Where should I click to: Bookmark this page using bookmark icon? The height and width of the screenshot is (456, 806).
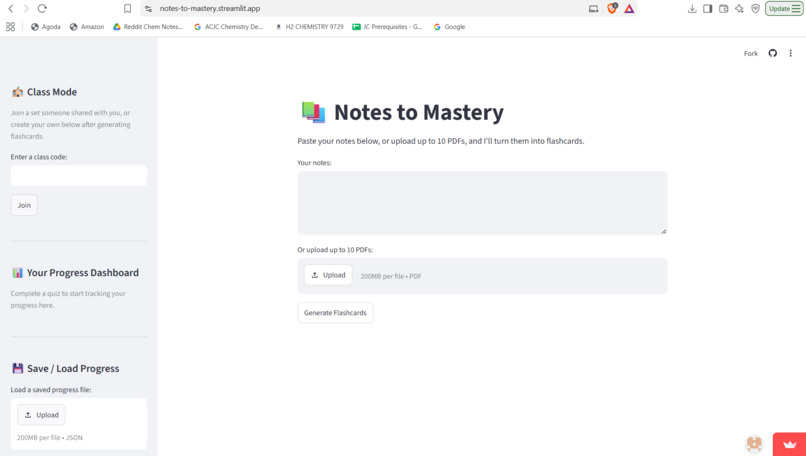pos(127,8)
